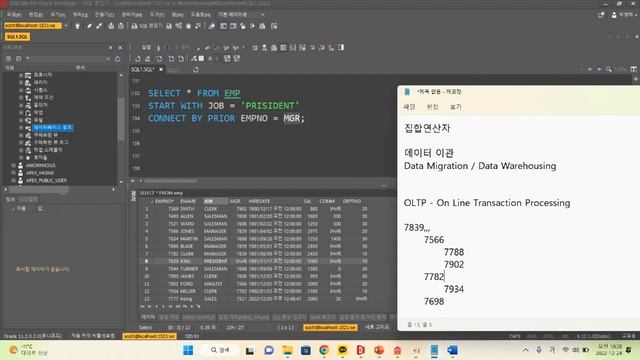Image resolution: width=640 pixels, height=360 pixels.
Task: Open KakaoTalk from the taskbar
Action: point(342,350)
